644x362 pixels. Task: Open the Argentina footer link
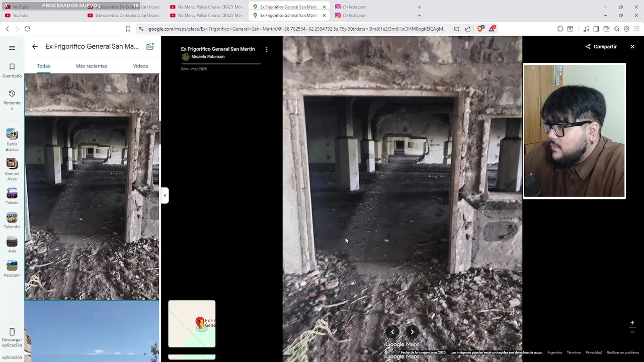click(x=554, y=352)
